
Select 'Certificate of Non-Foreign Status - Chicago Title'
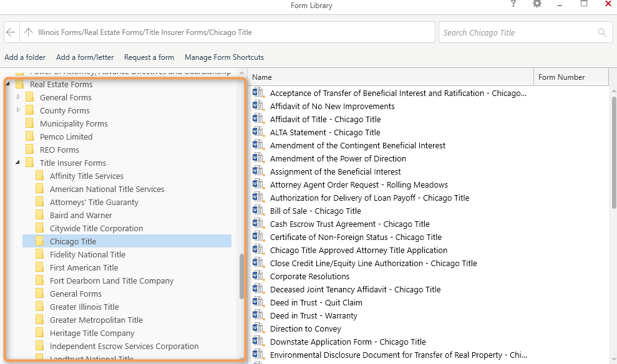356,237
